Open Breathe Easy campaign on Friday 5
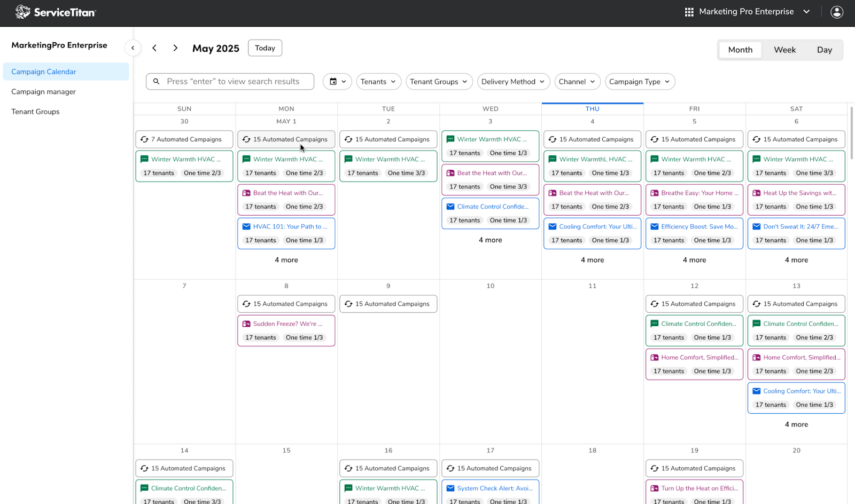This screenshot has width=855, height=504. point(695,200)
